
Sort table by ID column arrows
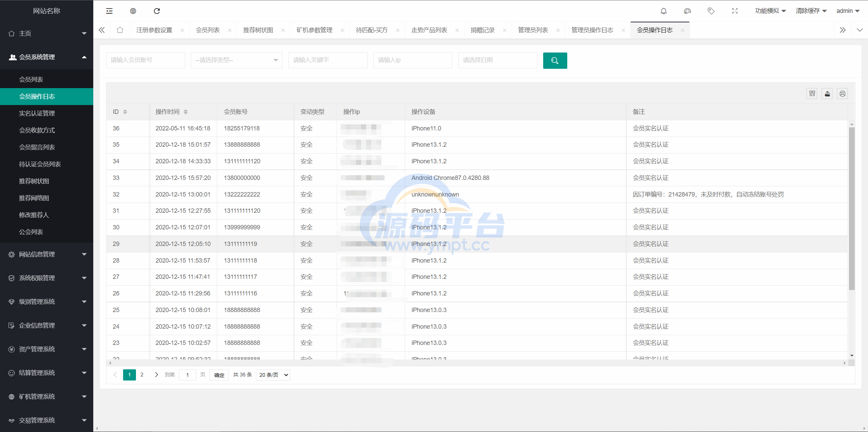coord(125,112)
